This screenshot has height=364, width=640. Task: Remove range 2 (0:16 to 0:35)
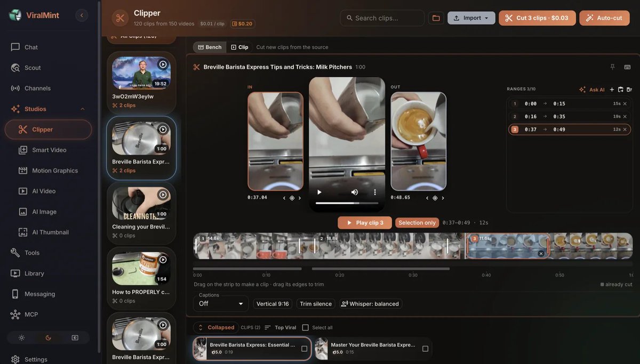tap(625, 117)
